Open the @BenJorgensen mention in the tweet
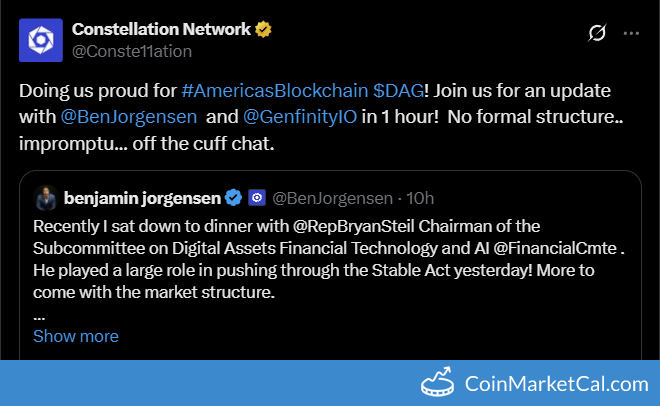 (x=129, y=117)
